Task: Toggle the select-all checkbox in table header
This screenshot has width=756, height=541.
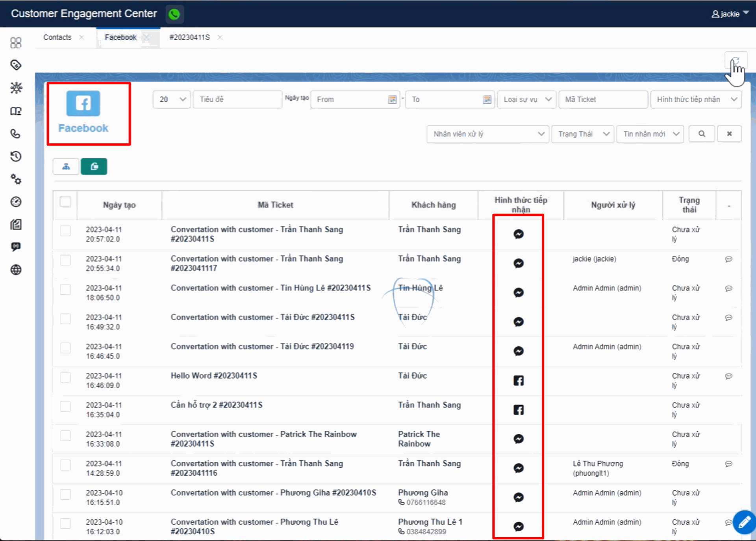Action: click(65, 202)
